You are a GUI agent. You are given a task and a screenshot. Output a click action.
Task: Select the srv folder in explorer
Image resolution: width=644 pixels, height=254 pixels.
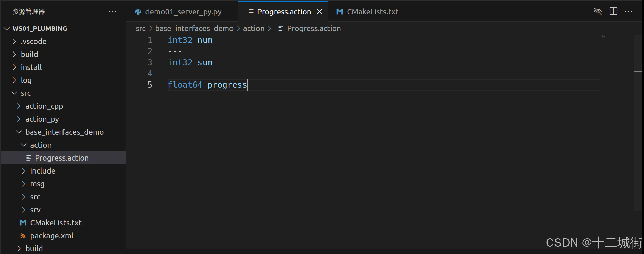(35, 210)
